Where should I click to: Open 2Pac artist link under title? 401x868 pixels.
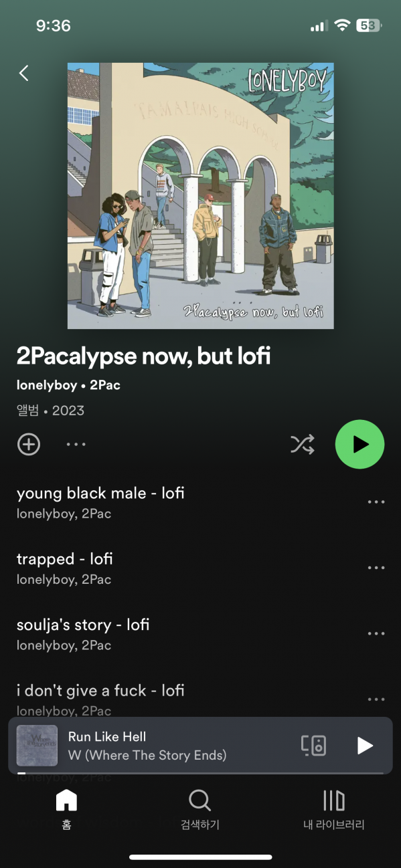tap(105, 385)
